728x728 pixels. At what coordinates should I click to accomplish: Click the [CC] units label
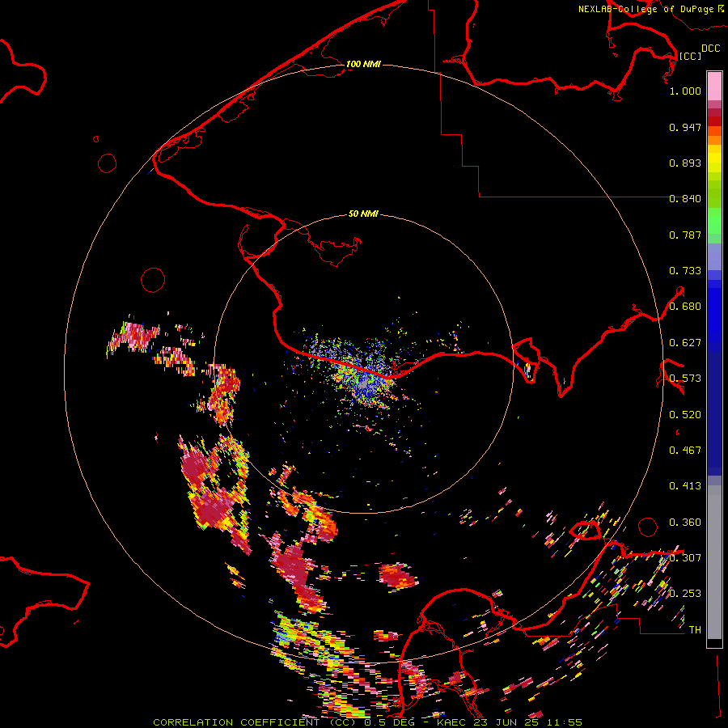[x=690, y=56]
